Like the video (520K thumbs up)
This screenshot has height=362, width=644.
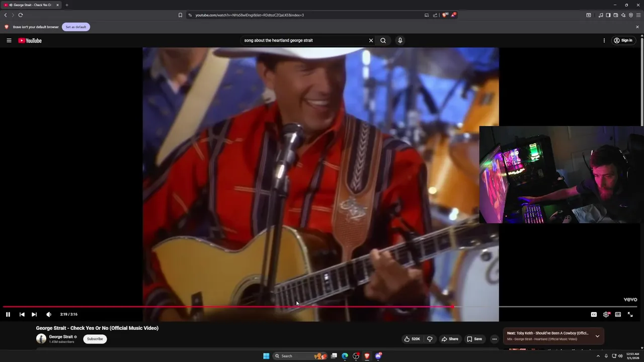tap(412, 339)
